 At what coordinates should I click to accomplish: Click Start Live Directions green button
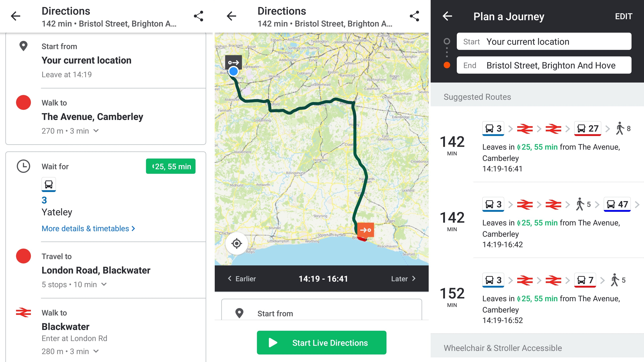click(322, 343)
